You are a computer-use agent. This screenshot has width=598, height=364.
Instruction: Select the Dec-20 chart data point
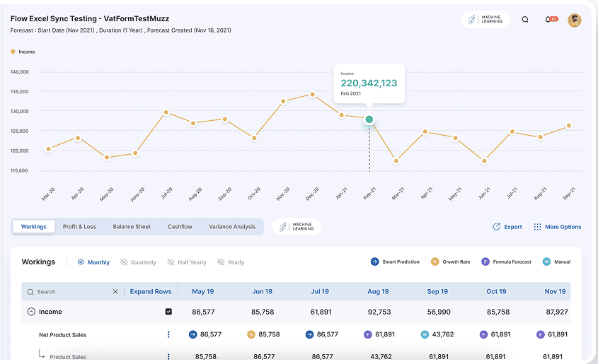tap(312, 95)
